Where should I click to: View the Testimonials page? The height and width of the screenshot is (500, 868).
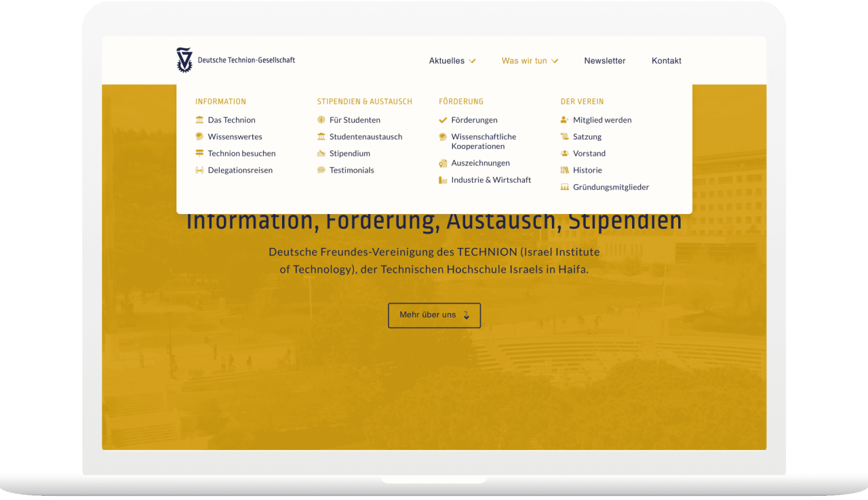[x=352, y=170]
